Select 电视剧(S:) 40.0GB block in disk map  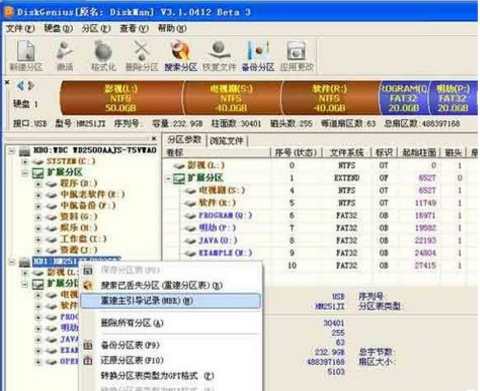point(232,98)
